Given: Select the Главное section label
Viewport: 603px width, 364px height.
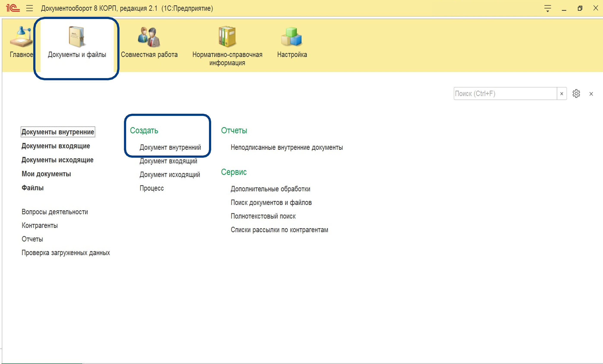Looking at the screenshot, I should [x=21, y=55].
